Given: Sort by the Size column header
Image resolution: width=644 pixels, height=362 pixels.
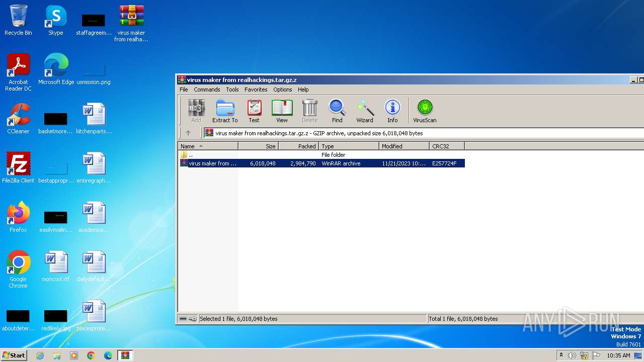Looking at the screenshot, I should coord(259,146).
